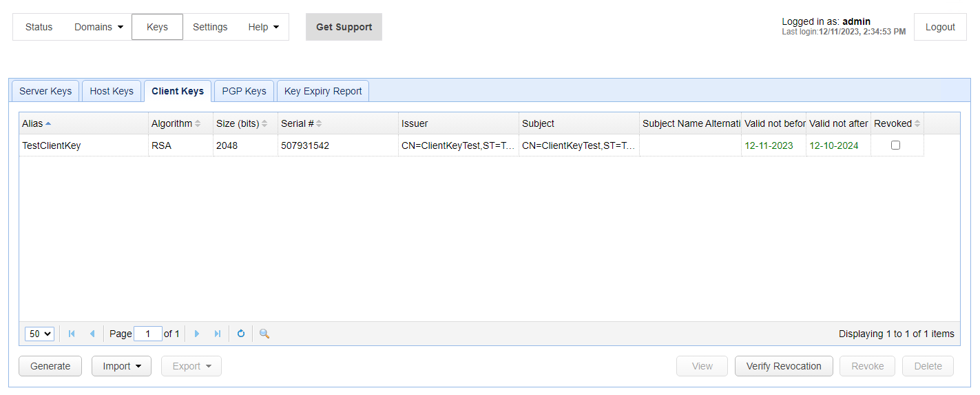Focus the page number input field
The image size is (980, 395).
pos(148,334)
